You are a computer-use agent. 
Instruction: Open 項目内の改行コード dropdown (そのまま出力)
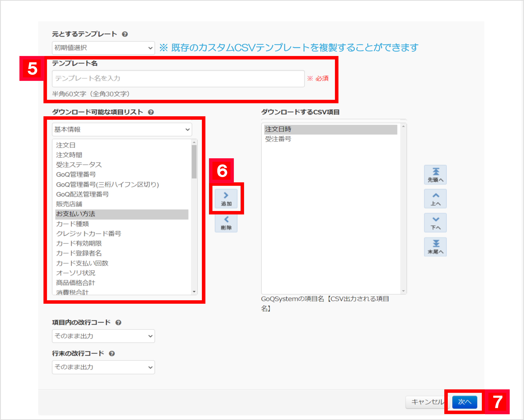coord(103,336)
